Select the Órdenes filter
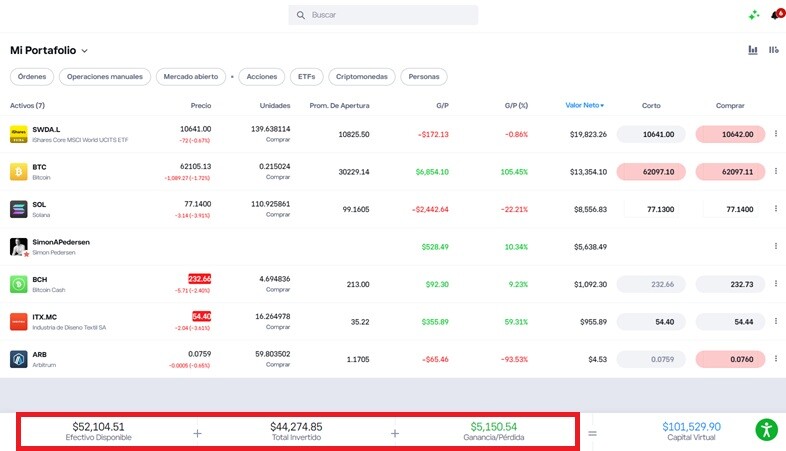Viewport: 786px width, 451px height. (x=32, y=77)
